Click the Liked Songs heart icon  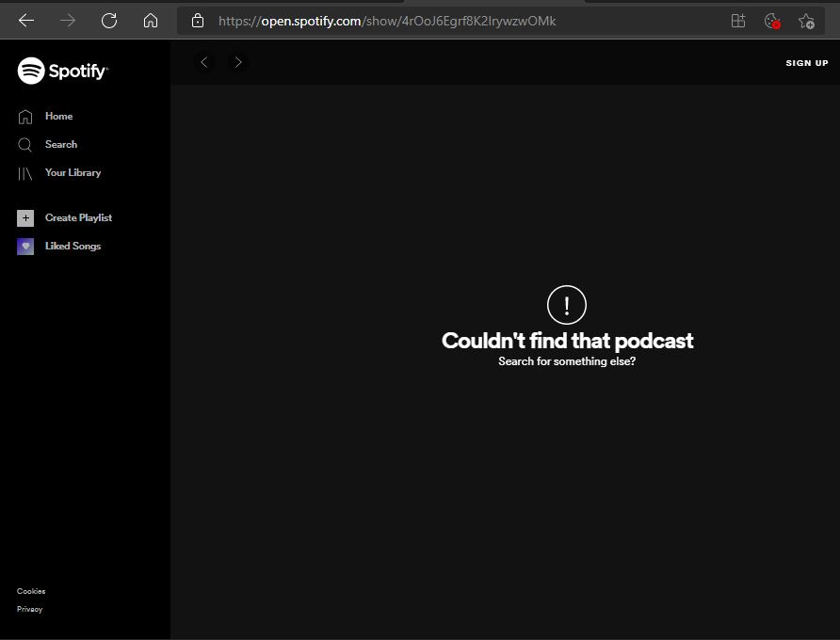coord(25,247)
